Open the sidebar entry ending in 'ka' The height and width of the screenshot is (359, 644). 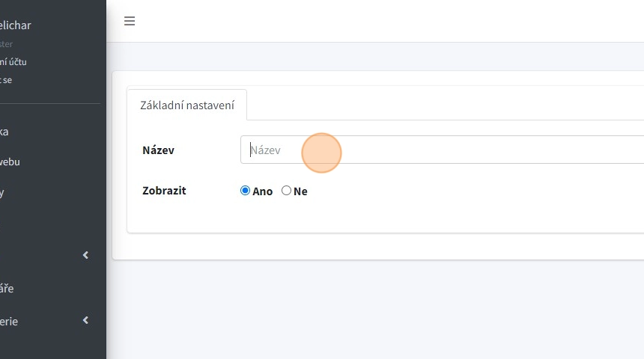point(4,132)
